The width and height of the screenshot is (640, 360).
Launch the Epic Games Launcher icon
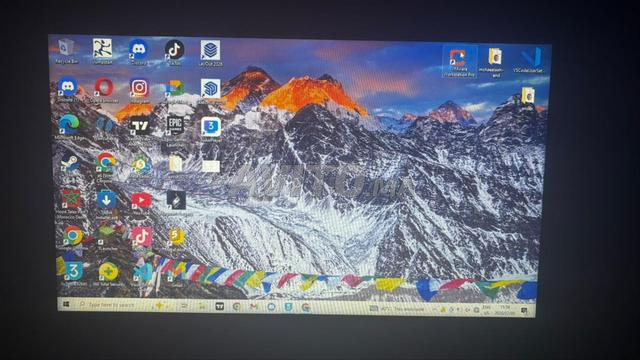(x=175, y=125)
